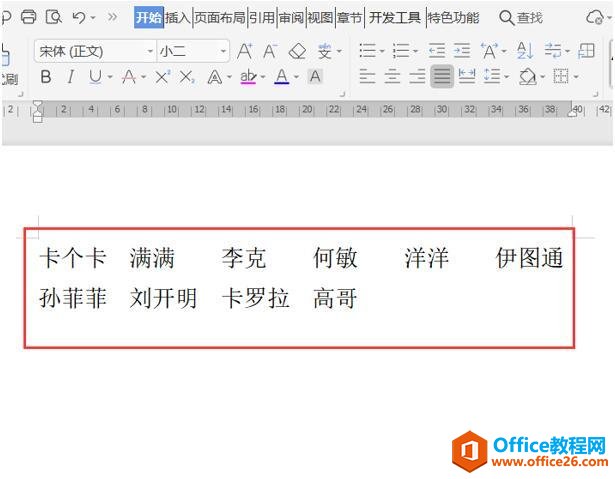The width and height of the screenshot is (615, 479).
Task: Click the shading paint bucket icon
Action: point(528,77)
